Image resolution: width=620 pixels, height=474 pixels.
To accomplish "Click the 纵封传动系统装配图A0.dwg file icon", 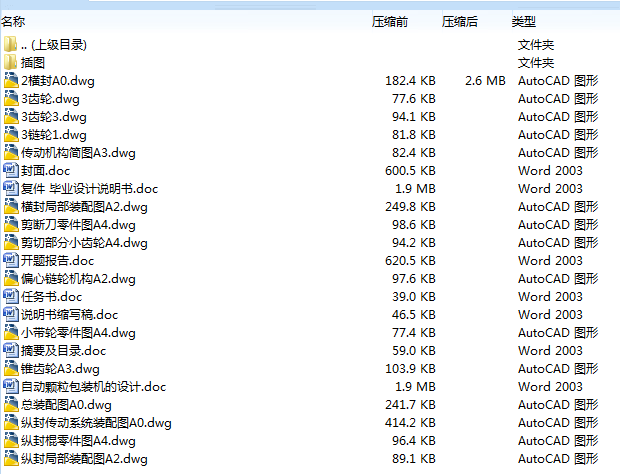I will 11,422.
